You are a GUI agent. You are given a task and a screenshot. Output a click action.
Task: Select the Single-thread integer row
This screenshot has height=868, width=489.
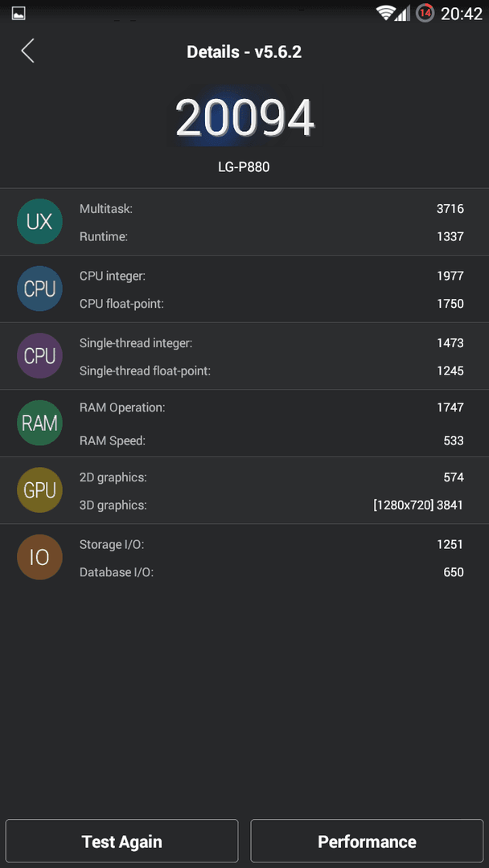click(271, 342)
